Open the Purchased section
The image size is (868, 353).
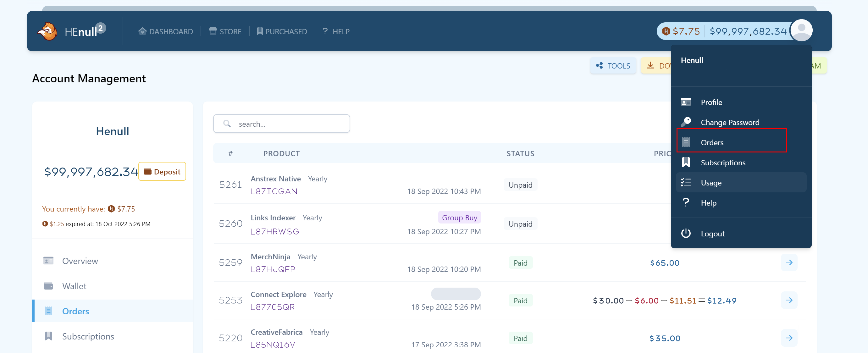(x=282, y=31)
